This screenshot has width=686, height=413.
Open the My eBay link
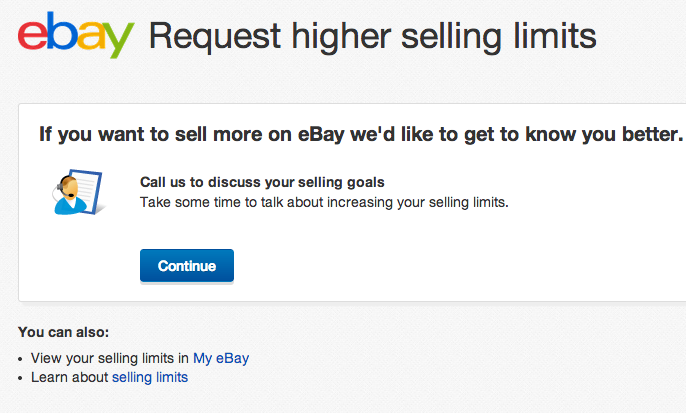click(x=221, y=357)
